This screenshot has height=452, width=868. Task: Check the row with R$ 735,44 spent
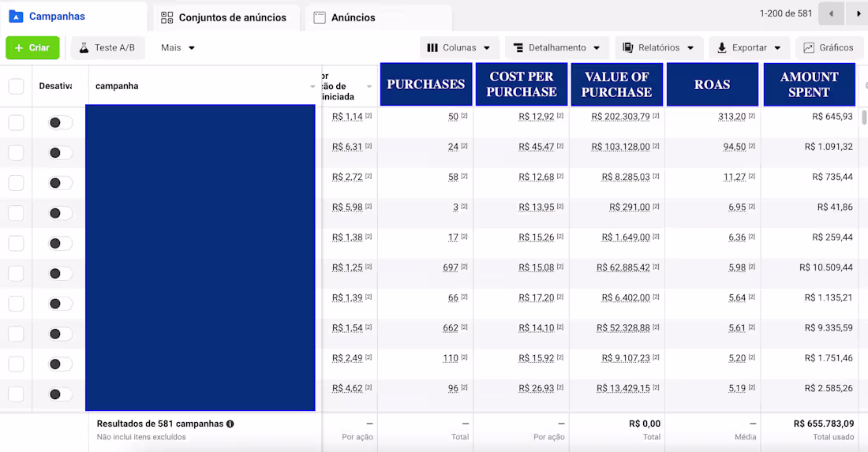click(16, 182)
